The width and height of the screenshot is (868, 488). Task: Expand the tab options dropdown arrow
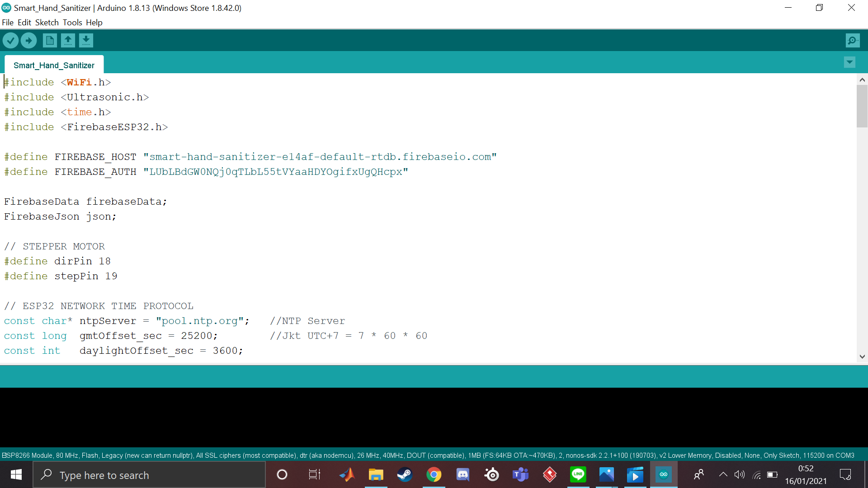pyautogui.click(x=849, y=62)
